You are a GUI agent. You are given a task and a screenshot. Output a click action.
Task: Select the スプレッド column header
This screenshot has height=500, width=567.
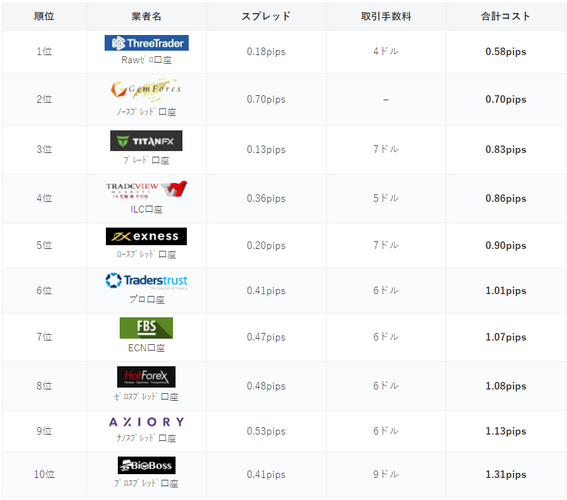pos(266,16)
